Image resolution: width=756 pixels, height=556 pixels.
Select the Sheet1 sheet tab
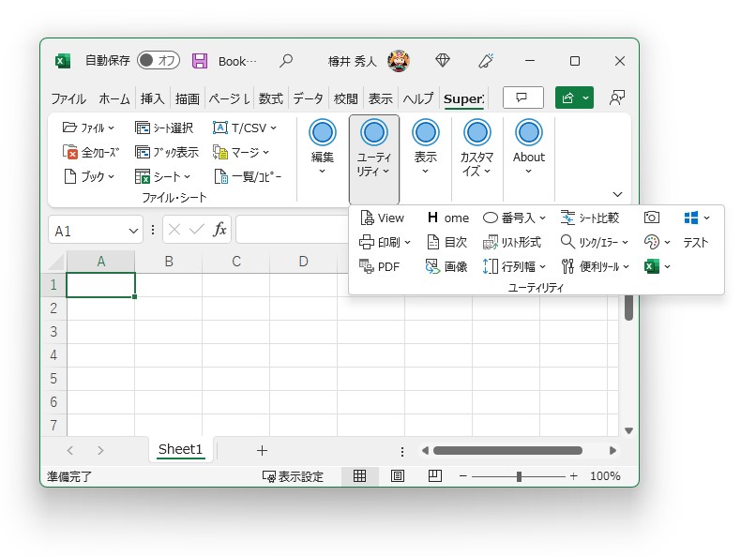pos(180,450)
